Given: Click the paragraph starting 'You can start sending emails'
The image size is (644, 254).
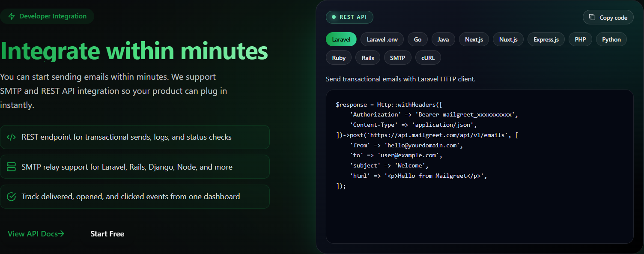Looking at the screenshot, I should (113, 91).
